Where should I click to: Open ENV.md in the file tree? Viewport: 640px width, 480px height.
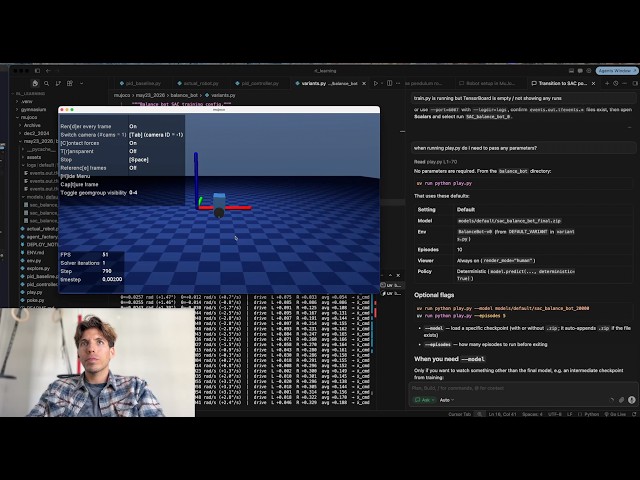coord(36,253)
